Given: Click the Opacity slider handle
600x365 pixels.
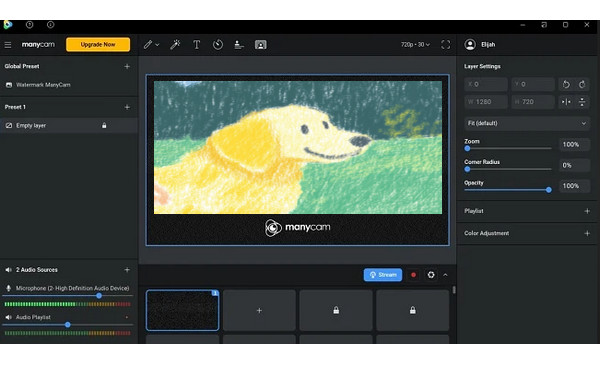Looking at the screenshot, I should pos(549,190).
